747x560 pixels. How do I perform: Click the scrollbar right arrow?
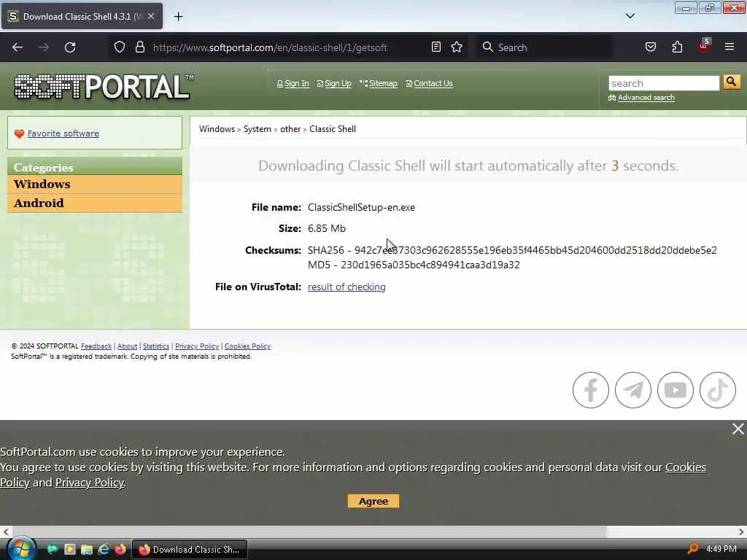741,532
